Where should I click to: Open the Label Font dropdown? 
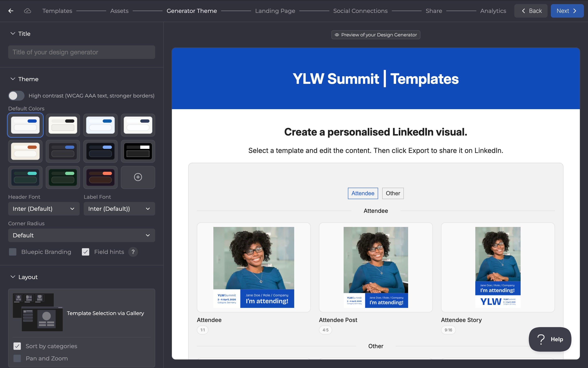pyautogui.click(x=119, y=209)
